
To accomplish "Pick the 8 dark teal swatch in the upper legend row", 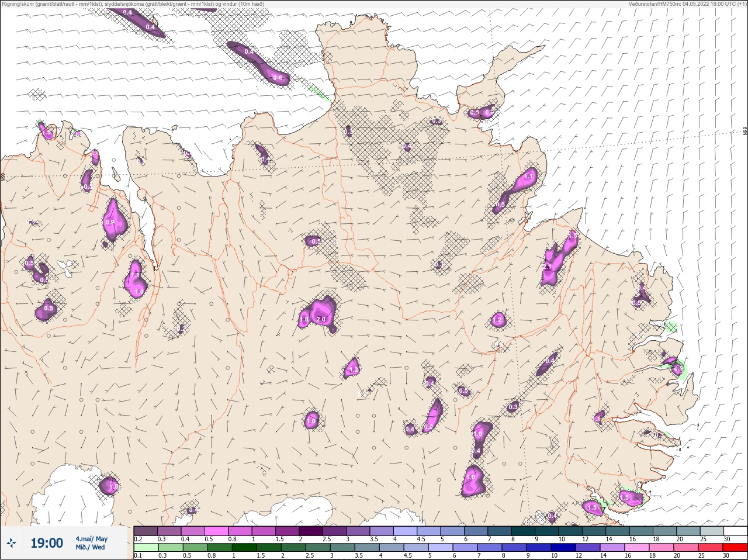I will [x=523, y=531].
